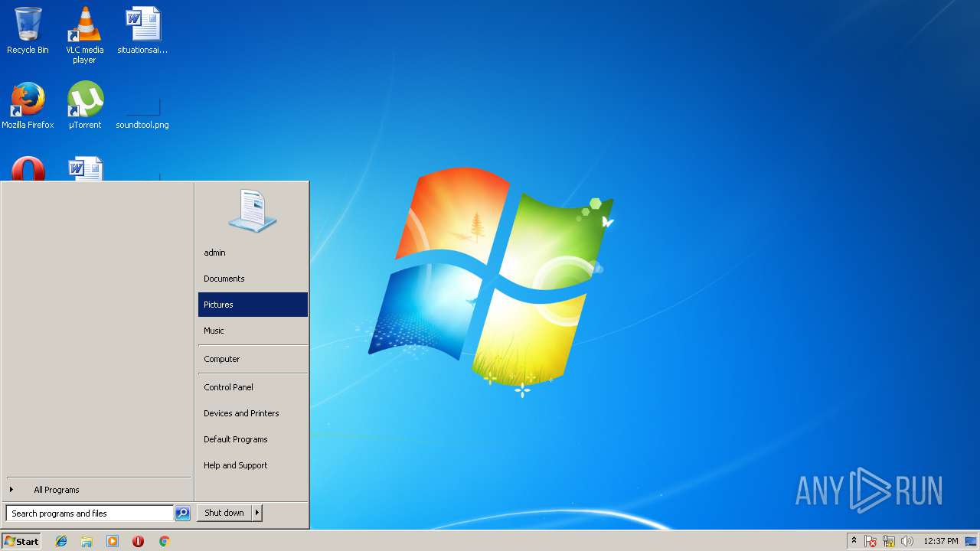Open the volume speaker tray icon

[907, 541]
